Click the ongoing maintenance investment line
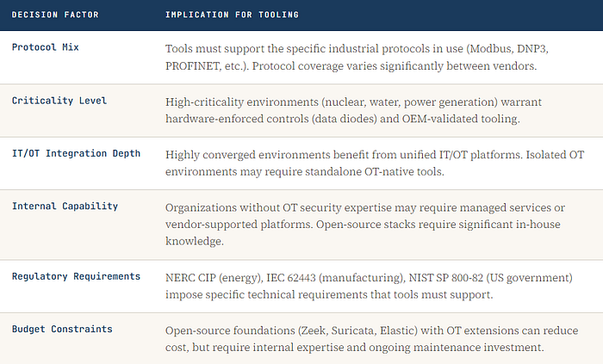603x364 pixels. [355, 347]
